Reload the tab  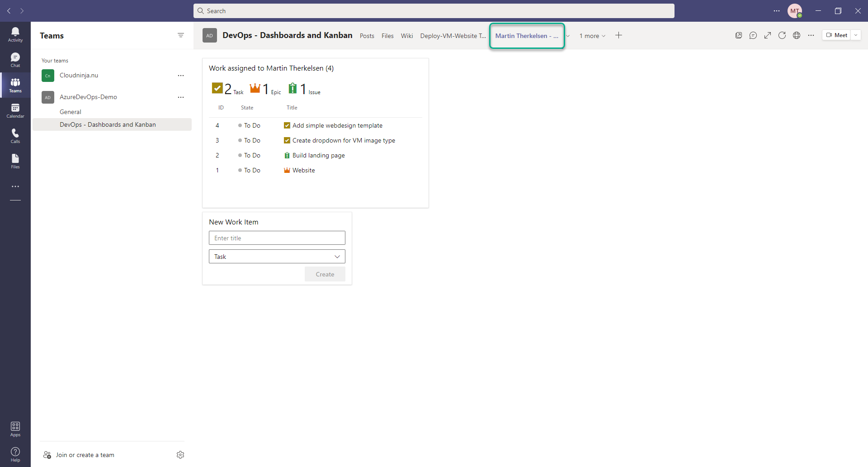pyautogui.click(x=782, y=35)
